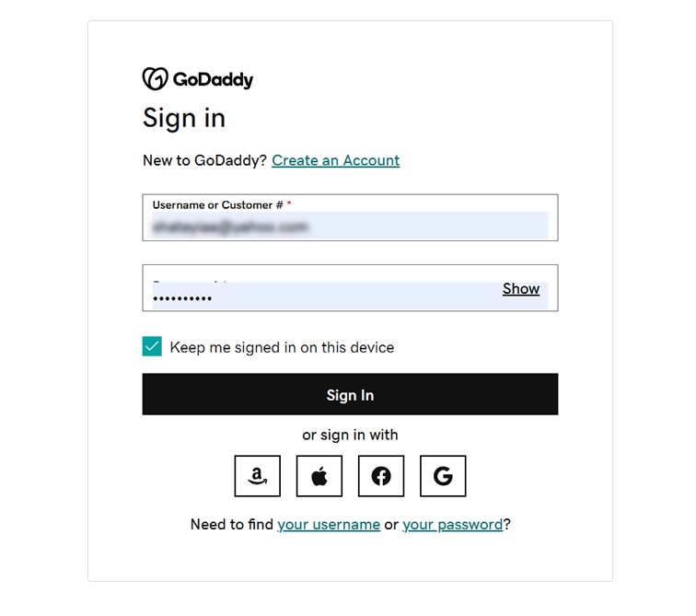This screenshot has width=696, height=616.
Task: Focus the password input field
Action: tap(350, 288)
